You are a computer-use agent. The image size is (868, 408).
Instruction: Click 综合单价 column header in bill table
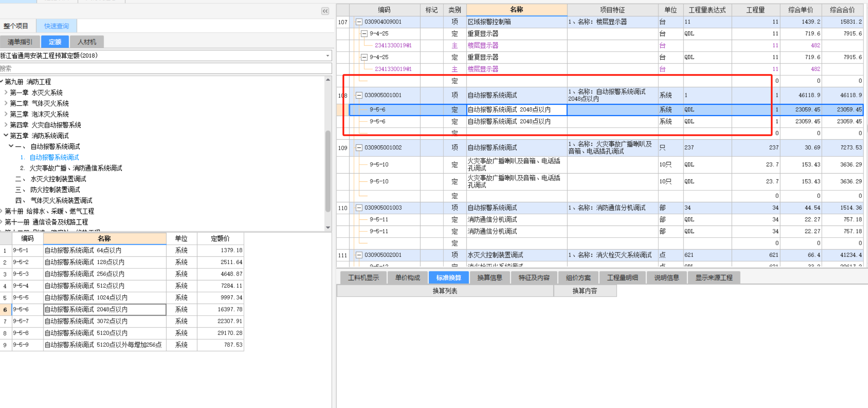coord(800,10)
